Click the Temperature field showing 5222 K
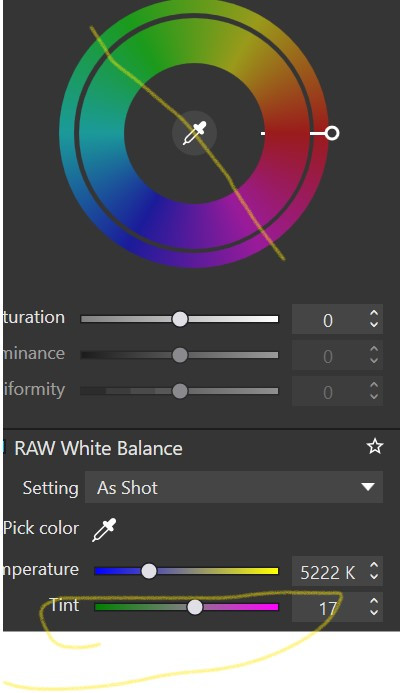This screenshot has width=400, height=693. click(x=329, y=572)
